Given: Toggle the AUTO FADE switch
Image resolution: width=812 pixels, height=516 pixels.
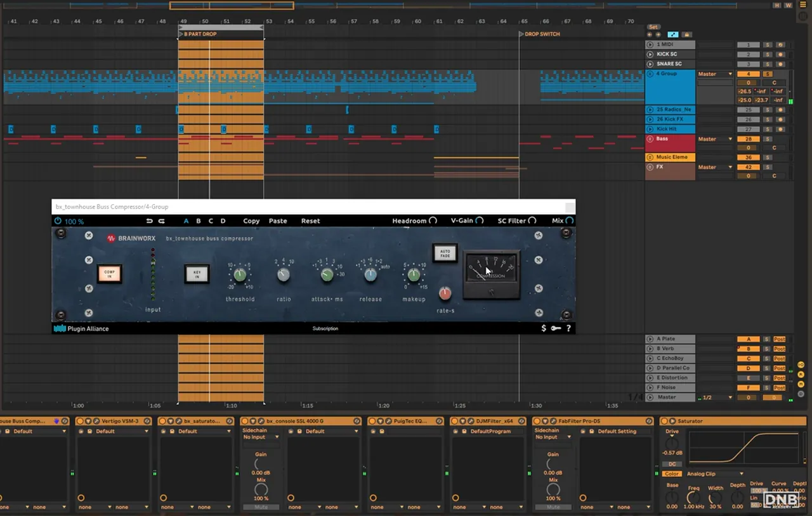Looking at the screenshot, I should pyautogui.click(x=445, y=253).
